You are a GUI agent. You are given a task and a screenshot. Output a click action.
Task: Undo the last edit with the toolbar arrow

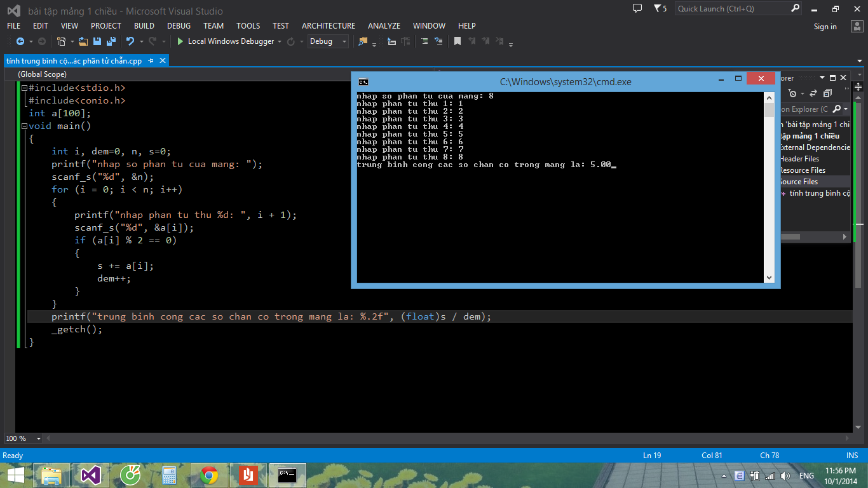pyautogui.click(x=130, y=41)
